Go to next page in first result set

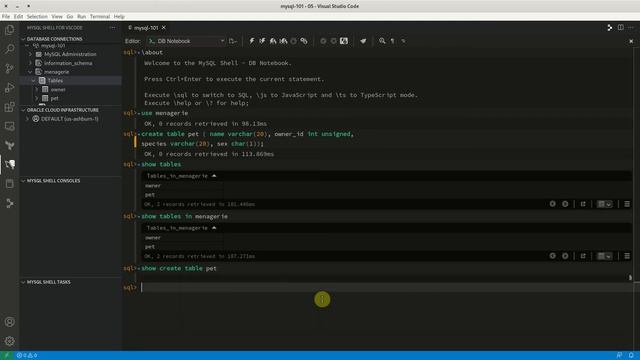click(x=565, y=204)
